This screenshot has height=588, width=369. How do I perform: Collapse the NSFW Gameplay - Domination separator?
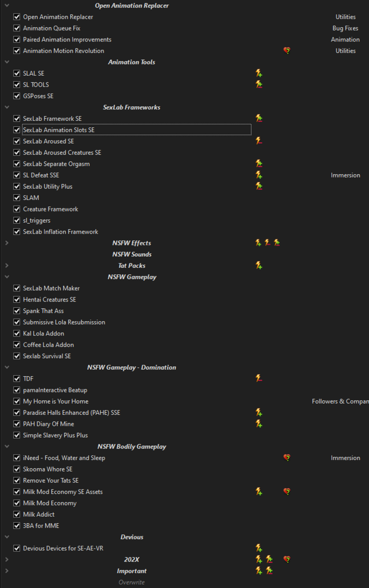coord(7,367)
